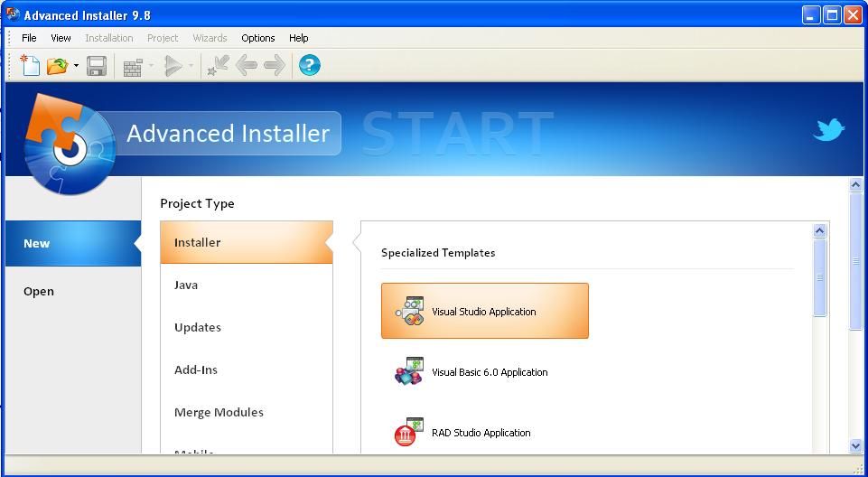Click the Run play arrow icon

pos(173,66)
